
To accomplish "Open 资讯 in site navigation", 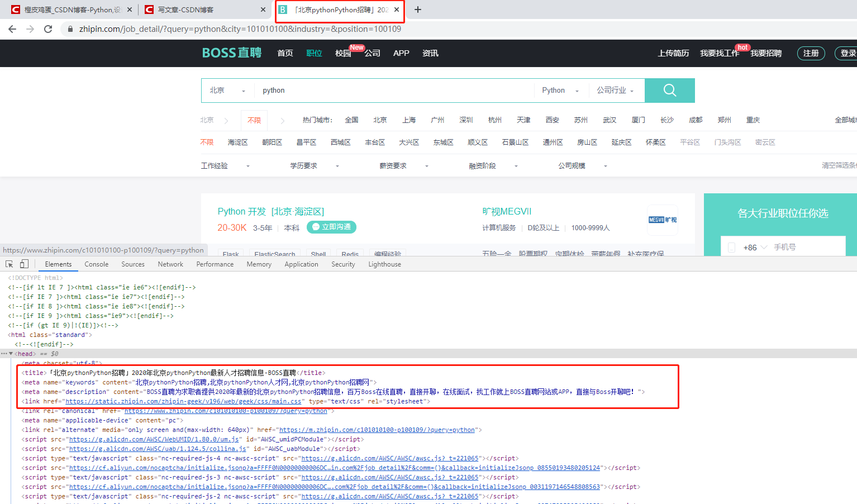I will (430, 53).
